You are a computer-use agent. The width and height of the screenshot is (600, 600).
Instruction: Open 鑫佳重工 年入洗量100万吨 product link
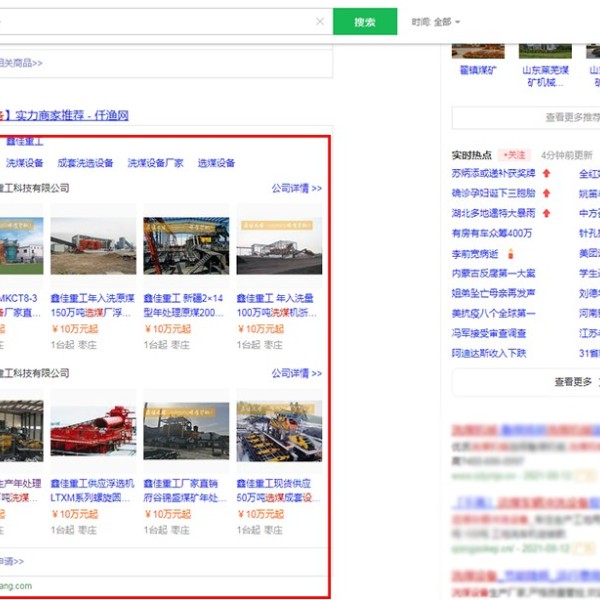[x=277, y=305]
